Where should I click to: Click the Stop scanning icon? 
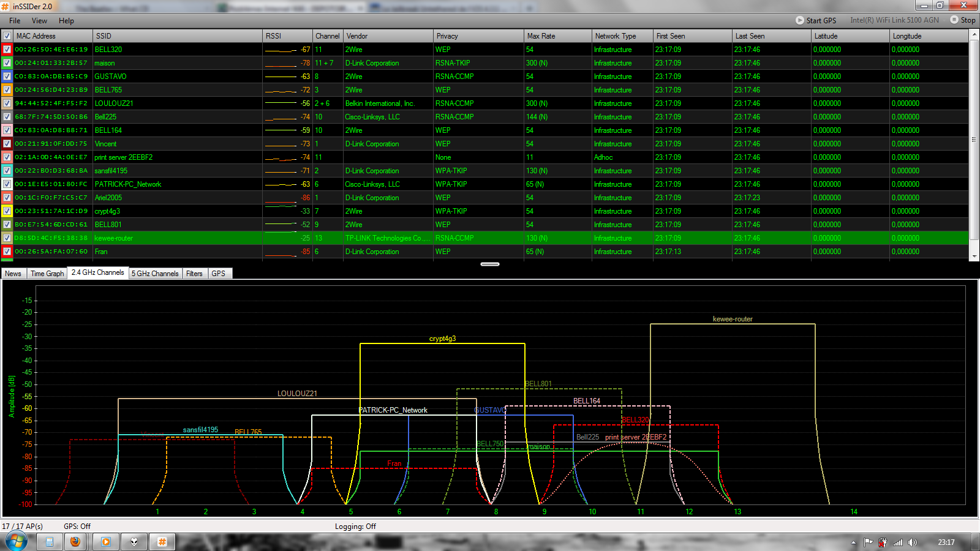point(954,20)
